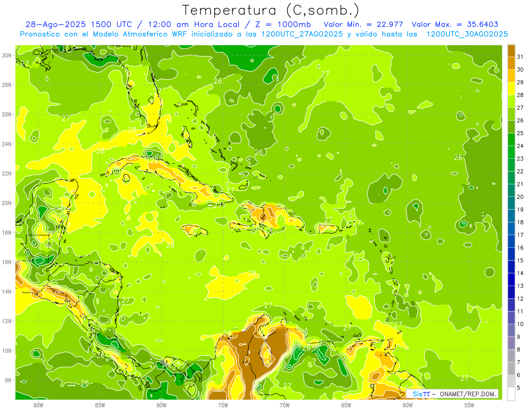Click the yellow color bar segment between 28 and 29
Viewport: 532px width, 411px height.
point(511,89)
